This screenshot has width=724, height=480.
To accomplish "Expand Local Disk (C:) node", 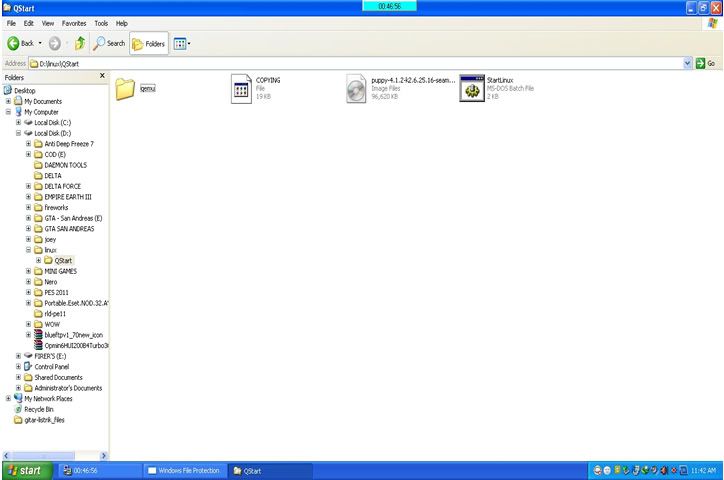I will (18, 122).
